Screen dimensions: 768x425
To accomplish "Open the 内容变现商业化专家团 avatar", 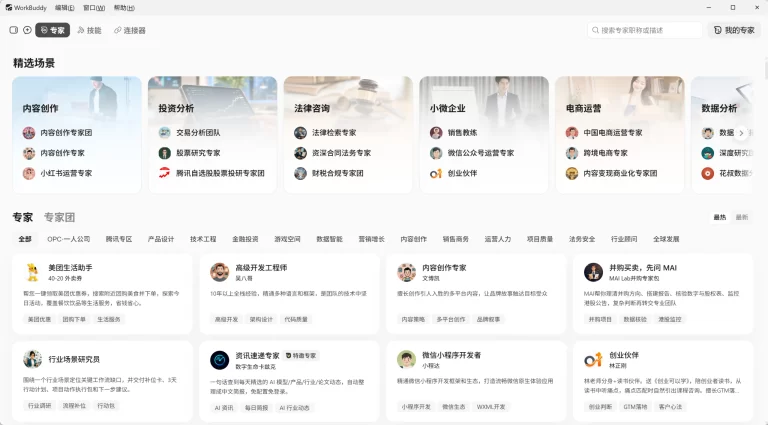I will (x=572, y=173).
